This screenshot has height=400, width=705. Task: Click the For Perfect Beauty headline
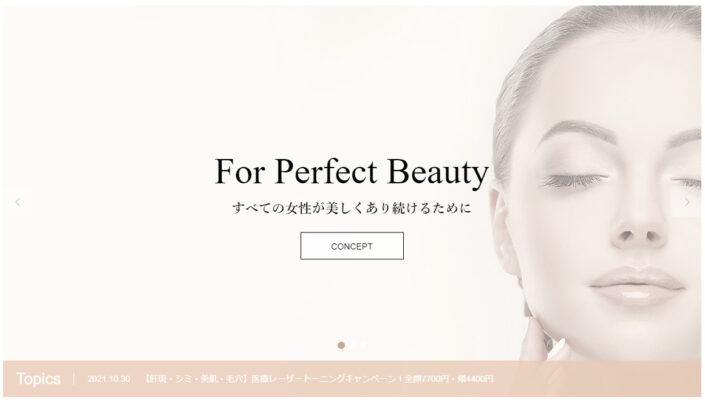click(x=352, y=171)
